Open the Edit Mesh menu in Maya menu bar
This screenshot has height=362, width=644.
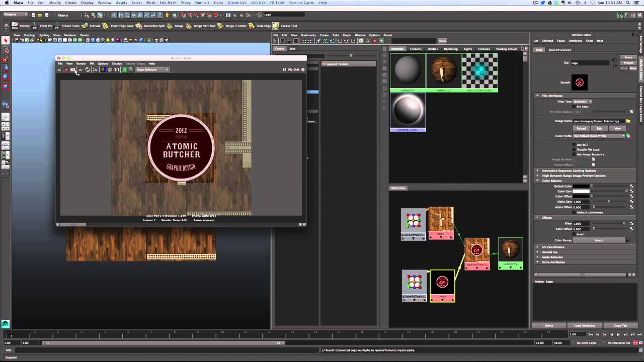[x=168, y=3]
